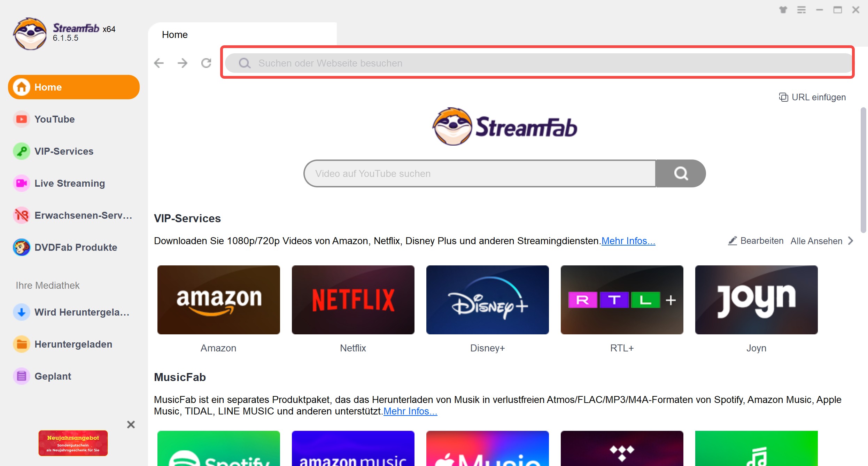Image resolution: width=868 pixels, height=466 pixels.
Task: Open the Geplant scheduled list
Action: [74, 376]
